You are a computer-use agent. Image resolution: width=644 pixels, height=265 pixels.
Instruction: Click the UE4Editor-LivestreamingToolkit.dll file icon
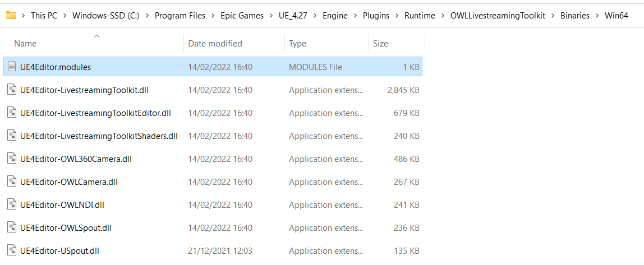(12, 90)
